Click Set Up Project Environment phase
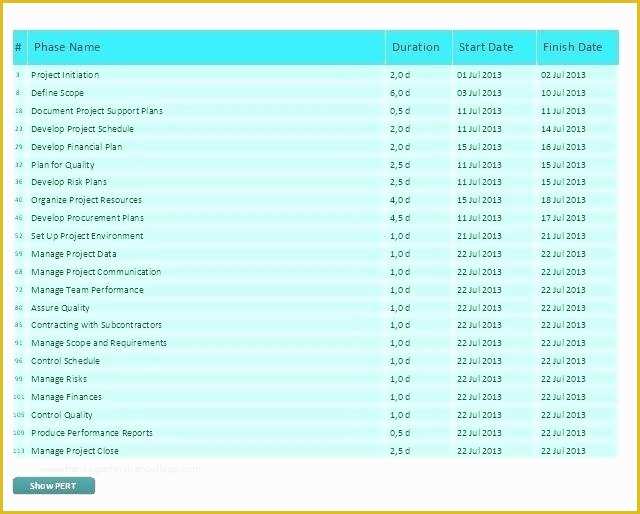Screen dimensions: 640x514 point(87,236)
